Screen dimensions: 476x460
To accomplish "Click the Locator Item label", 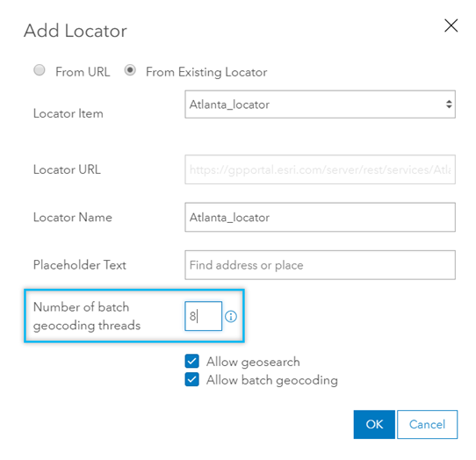I will pyautogui.click(x=69, y=113).
